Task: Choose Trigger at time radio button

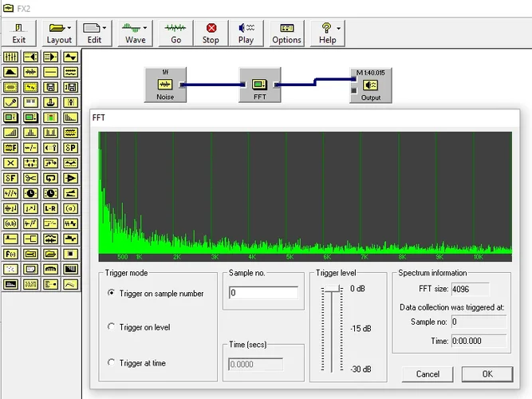Action: click(111, 363)
